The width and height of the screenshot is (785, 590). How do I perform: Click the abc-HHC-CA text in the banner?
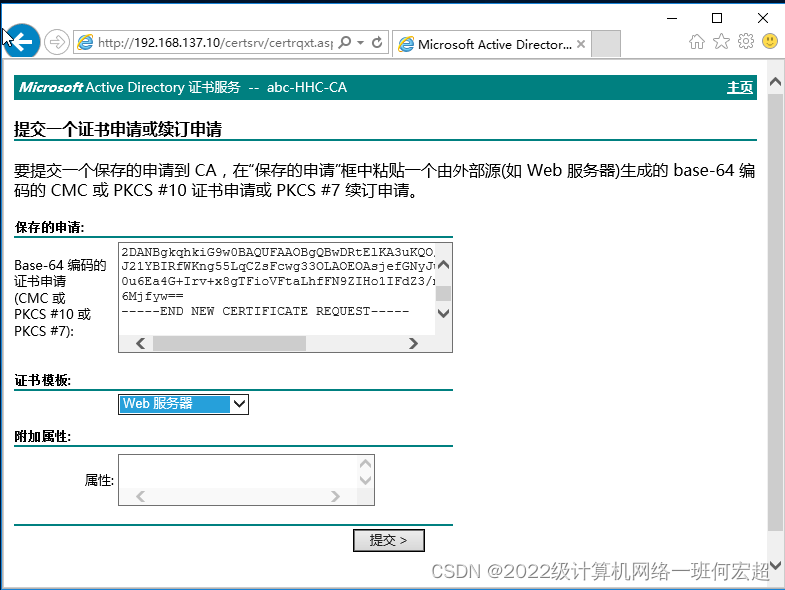[307, 88]
